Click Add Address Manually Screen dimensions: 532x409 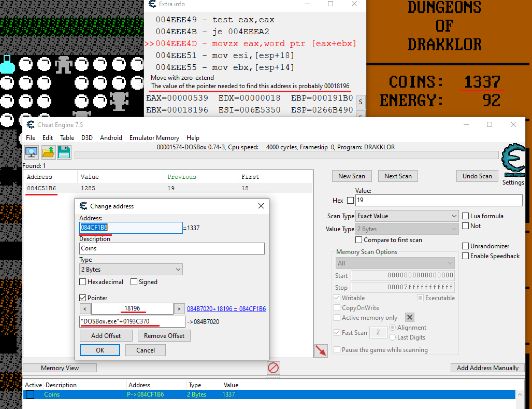(487, 368)
